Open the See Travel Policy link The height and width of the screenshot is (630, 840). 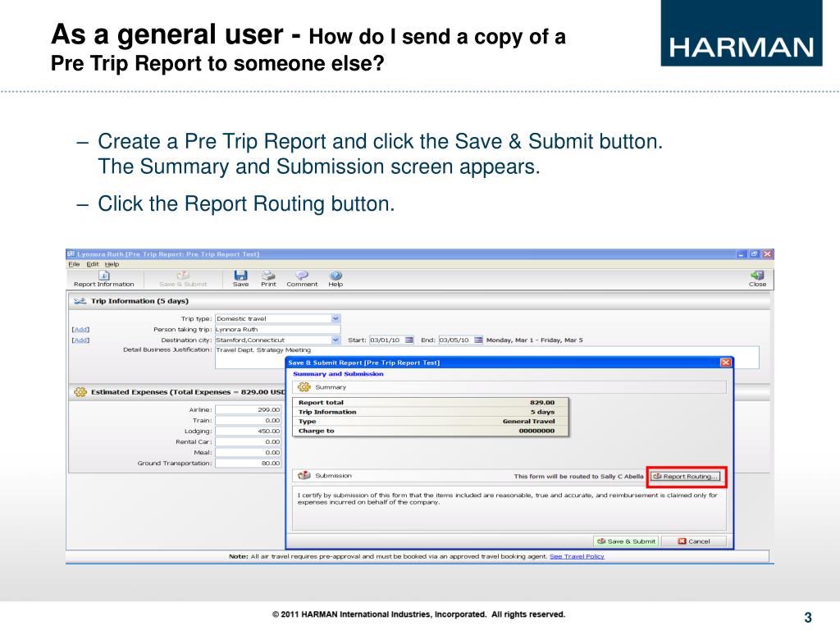coord(577,557)
